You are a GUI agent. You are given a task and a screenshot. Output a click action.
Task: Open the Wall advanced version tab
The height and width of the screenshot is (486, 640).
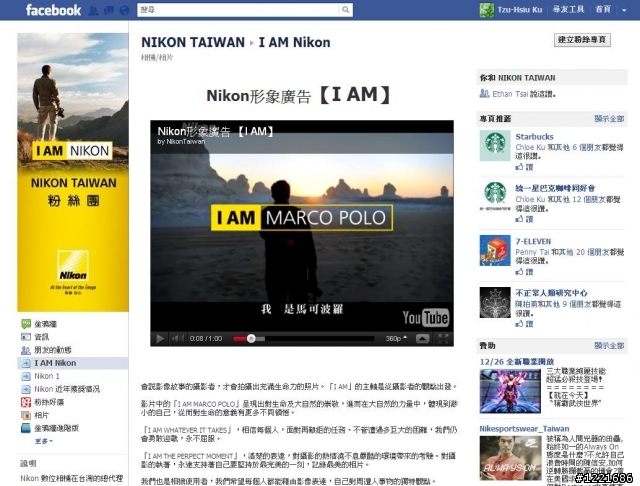(x=56, y=428)
